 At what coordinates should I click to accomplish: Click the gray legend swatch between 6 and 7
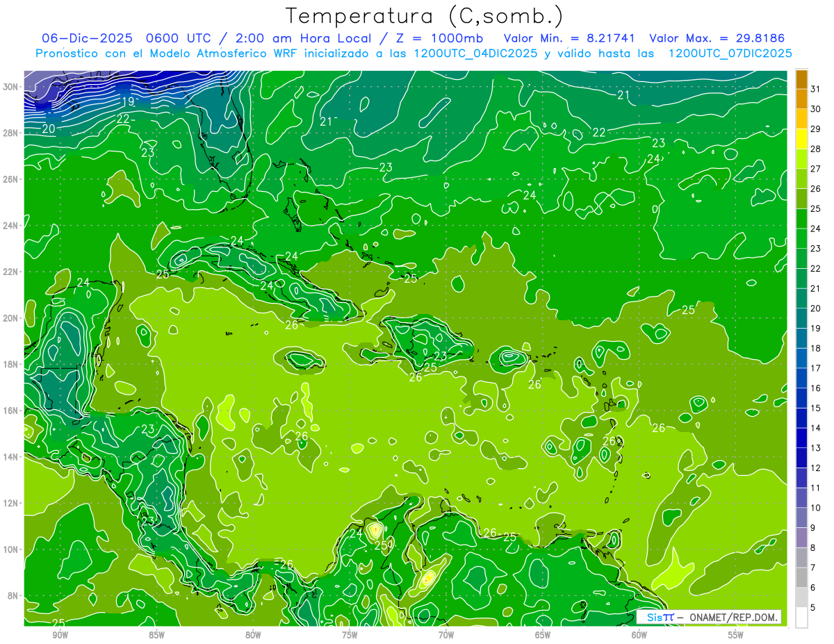pyautogui.click(x=801, y=577)
